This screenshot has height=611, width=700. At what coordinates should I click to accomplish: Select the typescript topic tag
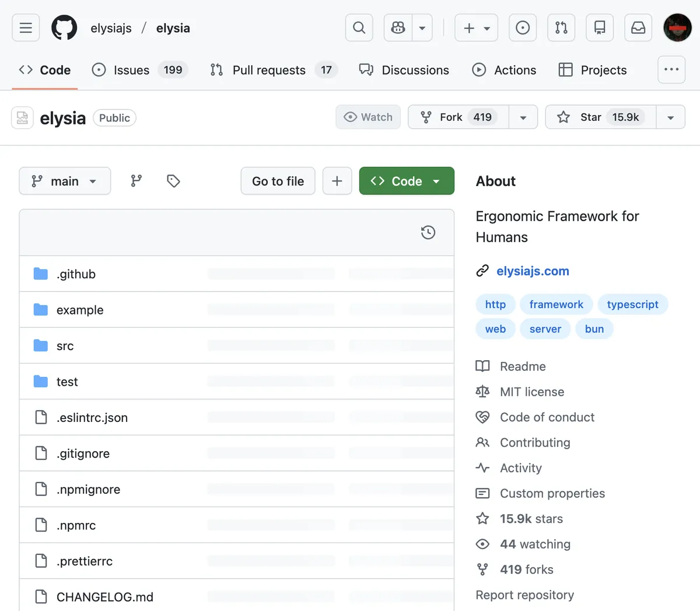(x=632, y=305)
